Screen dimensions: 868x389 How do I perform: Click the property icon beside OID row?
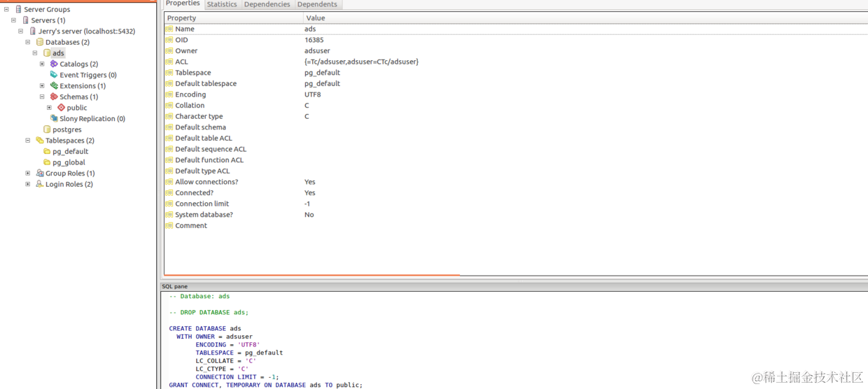(x=169, y=40)
